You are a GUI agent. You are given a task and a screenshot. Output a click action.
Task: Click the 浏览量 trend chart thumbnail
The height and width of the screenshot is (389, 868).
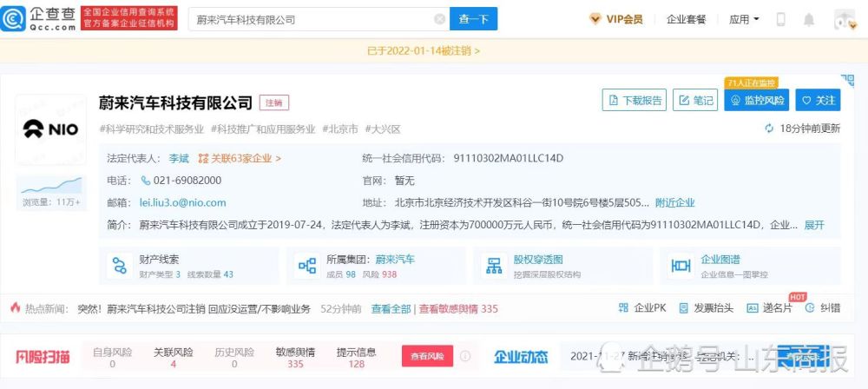pos(51,186)
